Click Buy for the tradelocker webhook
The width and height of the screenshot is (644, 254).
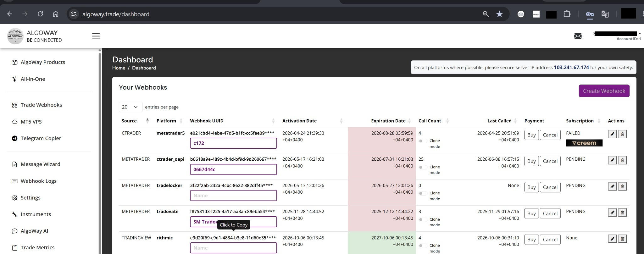[x=531, y=187]
